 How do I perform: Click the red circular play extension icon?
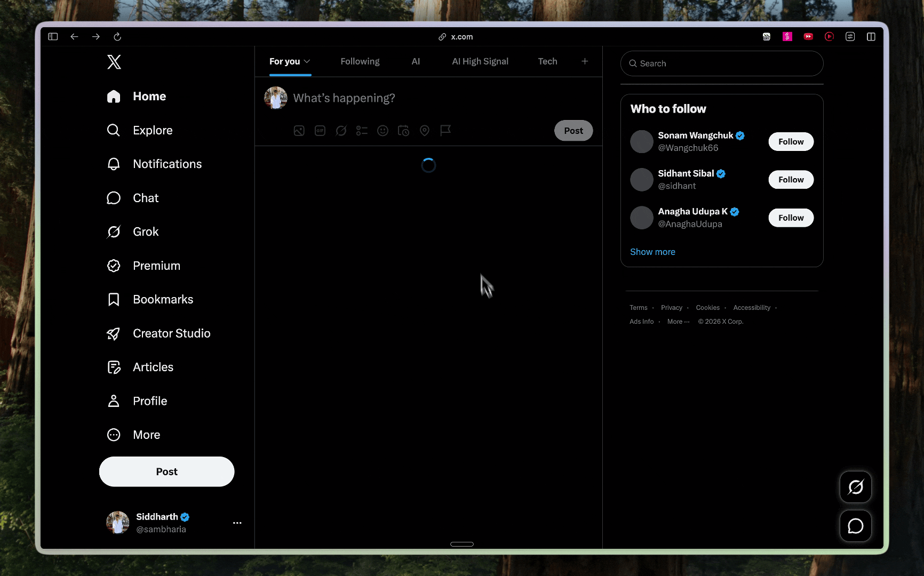tap(829, 37)
